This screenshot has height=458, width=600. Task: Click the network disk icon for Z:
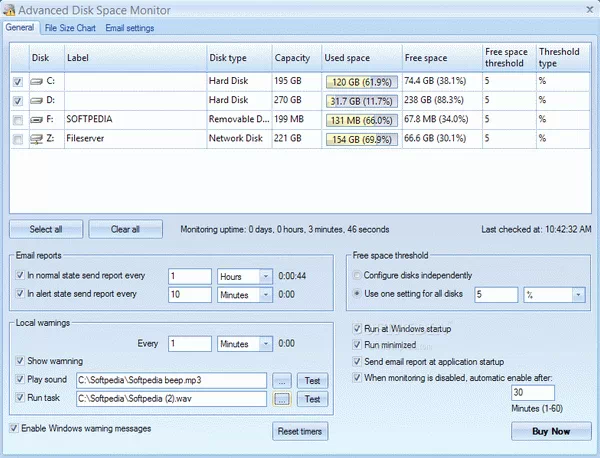(x=36, y=139)
